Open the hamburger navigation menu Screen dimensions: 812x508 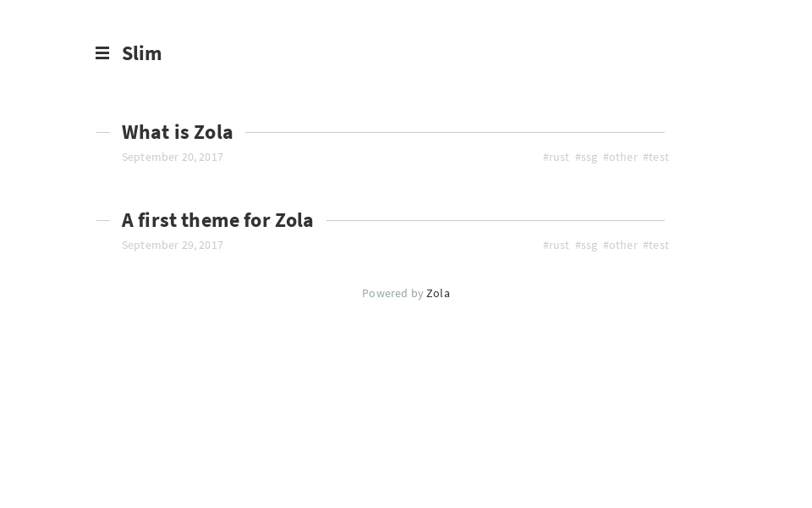tap(102, 53)
